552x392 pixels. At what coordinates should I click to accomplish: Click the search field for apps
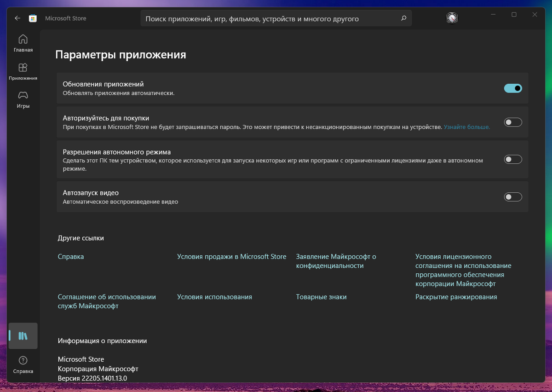pyautogui.click(x=276, y=19)
